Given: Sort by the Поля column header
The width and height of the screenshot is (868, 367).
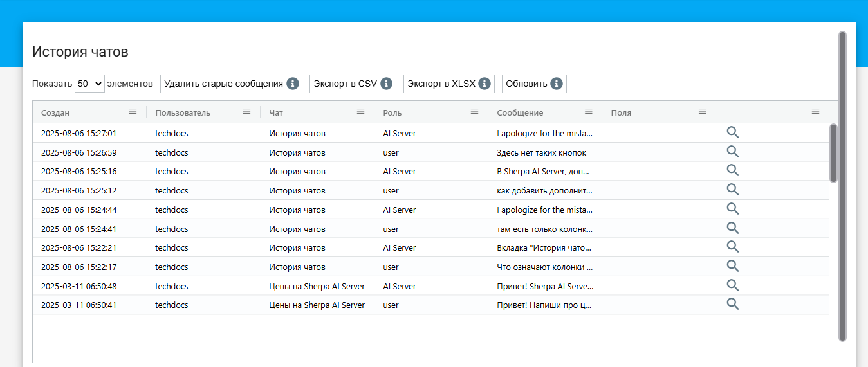Looking at the screenshot, I should 621,112.
